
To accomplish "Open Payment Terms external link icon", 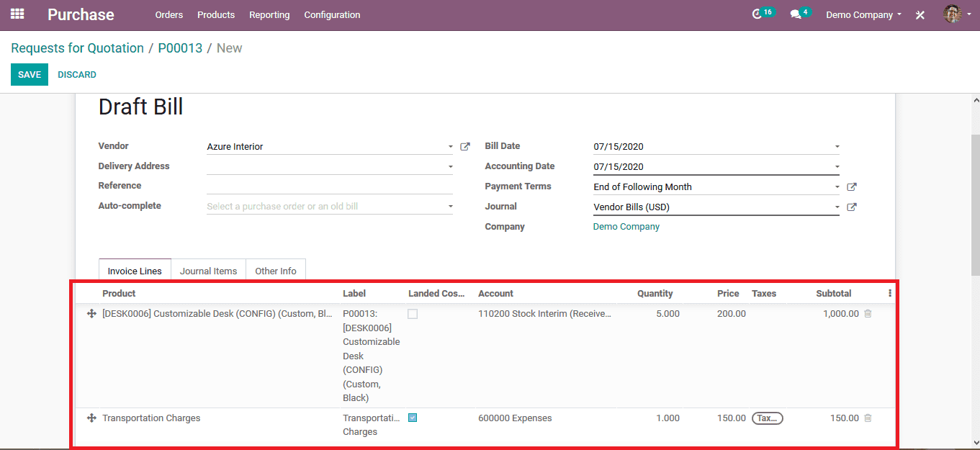I will tap(852, 186).
